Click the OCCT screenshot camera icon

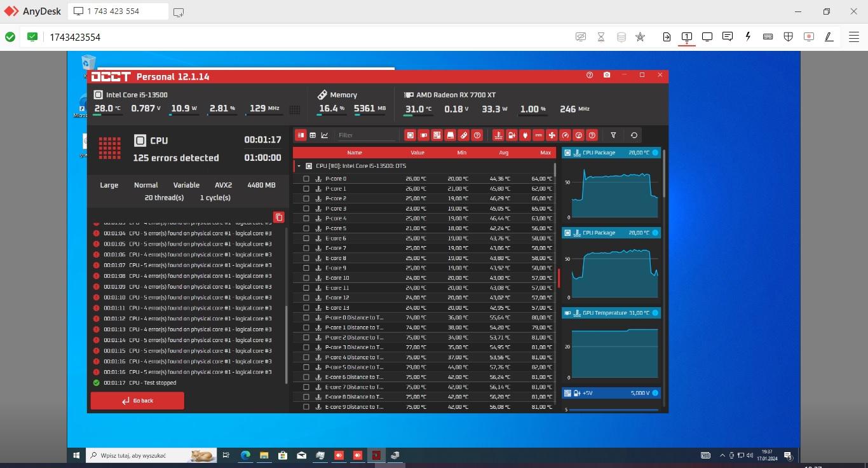(x=607, y=75)
